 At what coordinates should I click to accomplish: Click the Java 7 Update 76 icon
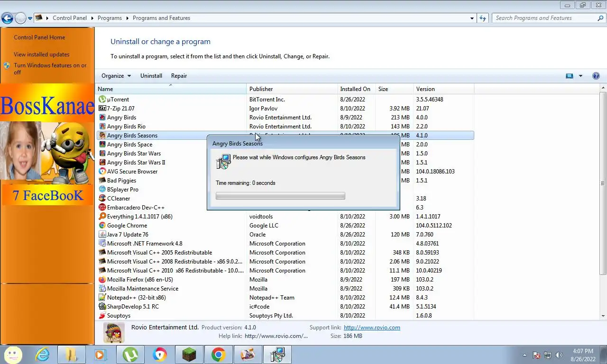tap(102, 235)
